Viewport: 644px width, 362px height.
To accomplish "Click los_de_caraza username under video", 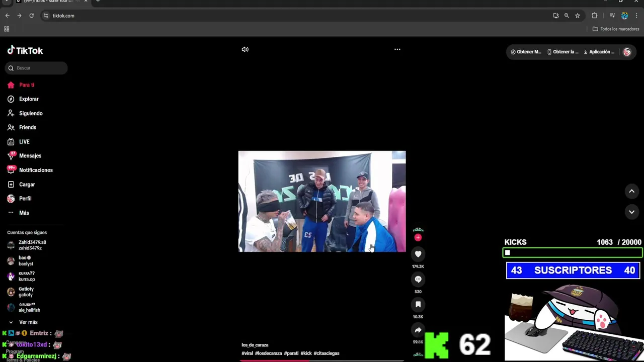I will 255,345.
